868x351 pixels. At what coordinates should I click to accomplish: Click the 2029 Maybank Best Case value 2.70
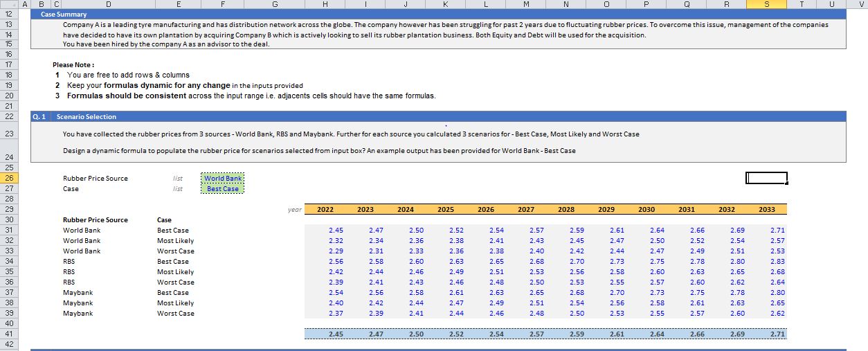coord(617,293)
